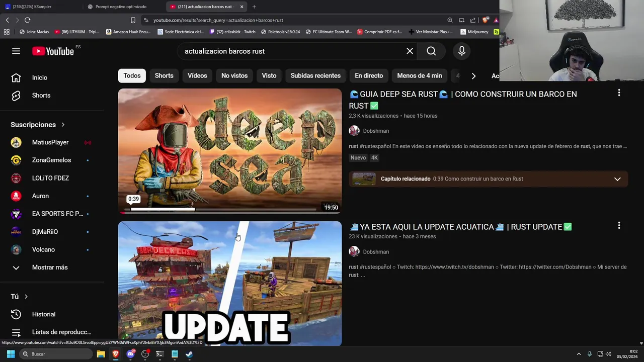Open the terminal app from the taskbar

click(159, 354)
